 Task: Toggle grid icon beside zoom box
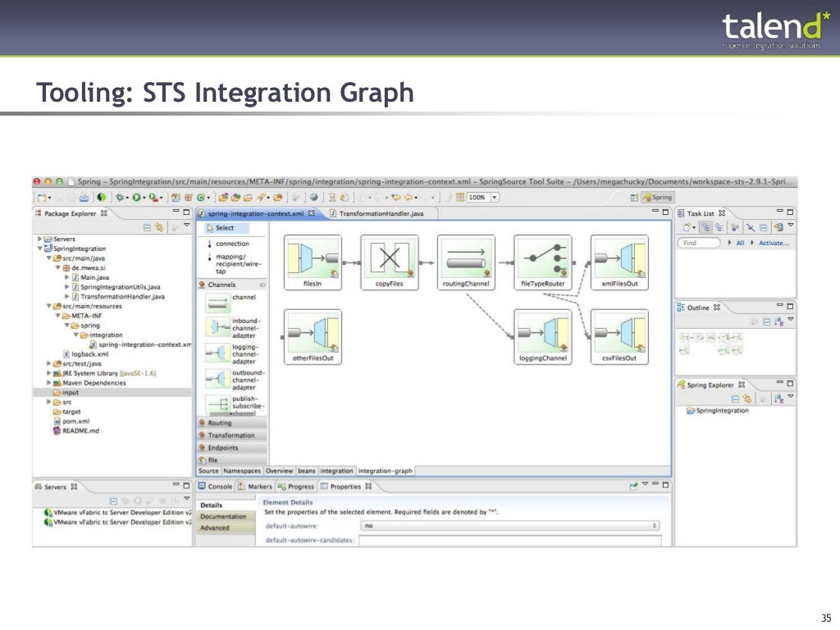[x=459, y=197]
